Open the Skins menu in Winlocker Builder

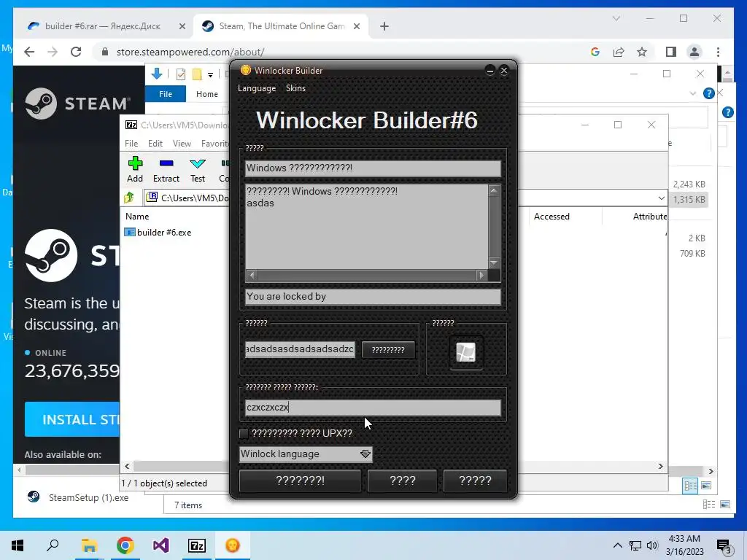295,88
